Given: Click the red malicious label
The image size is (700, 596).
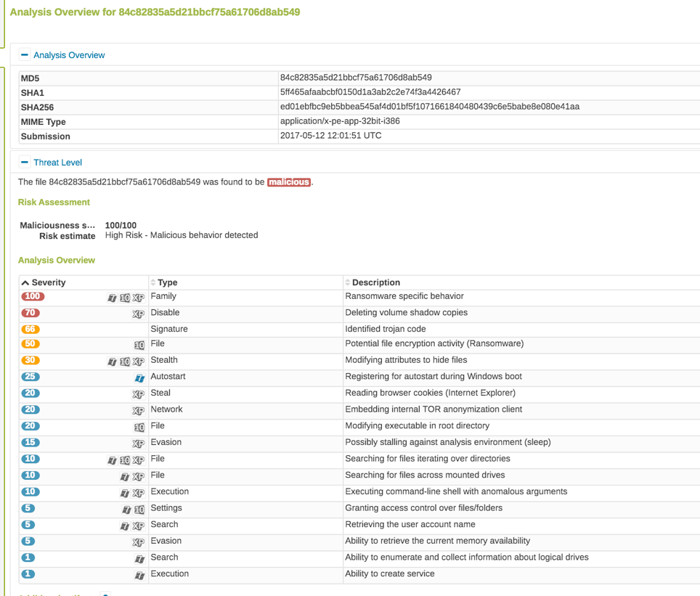Looking at the screenshot, I should (x=289, y=182).
